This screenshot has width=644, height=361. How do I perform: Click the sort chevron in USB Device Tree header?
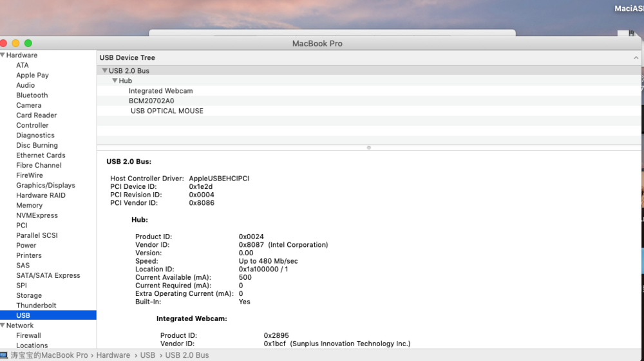[636, 58]
